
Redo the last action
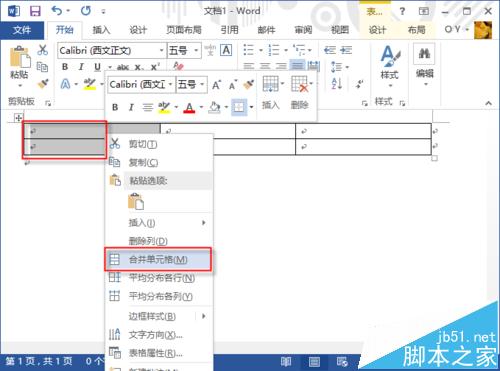point(86,11)
